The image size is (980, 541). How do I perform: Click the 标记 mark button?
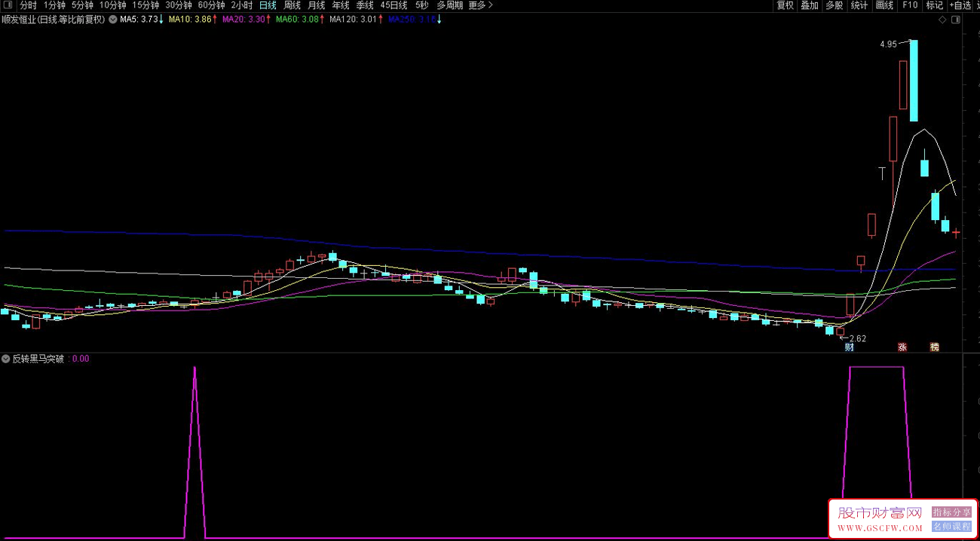[935, 5]
